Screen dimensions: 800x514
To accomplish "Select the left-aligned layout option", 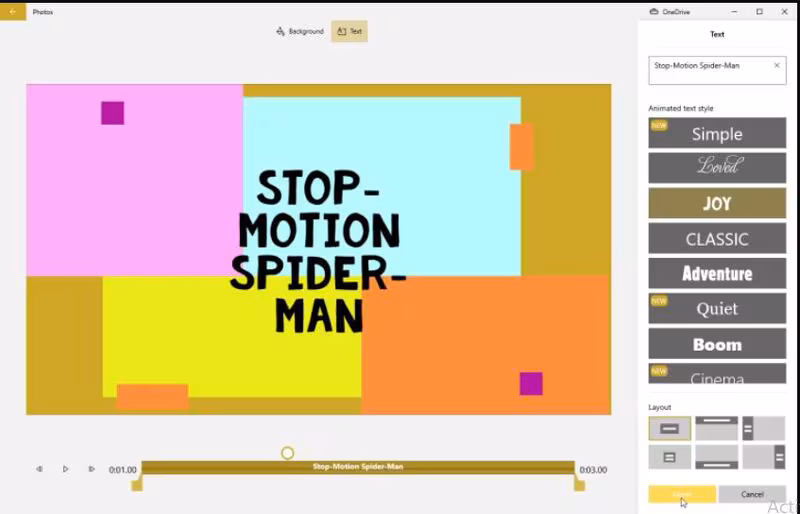I will (x=763, y=428).
